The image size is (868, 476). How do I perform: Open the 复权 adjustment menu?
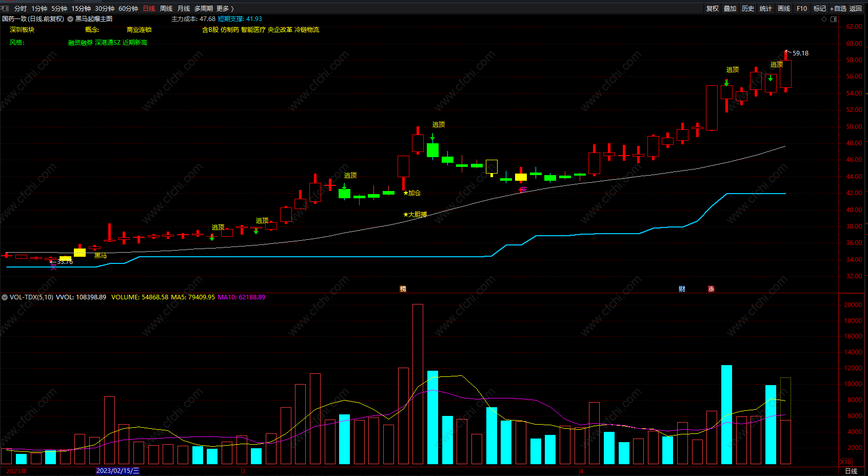[713, 8]
